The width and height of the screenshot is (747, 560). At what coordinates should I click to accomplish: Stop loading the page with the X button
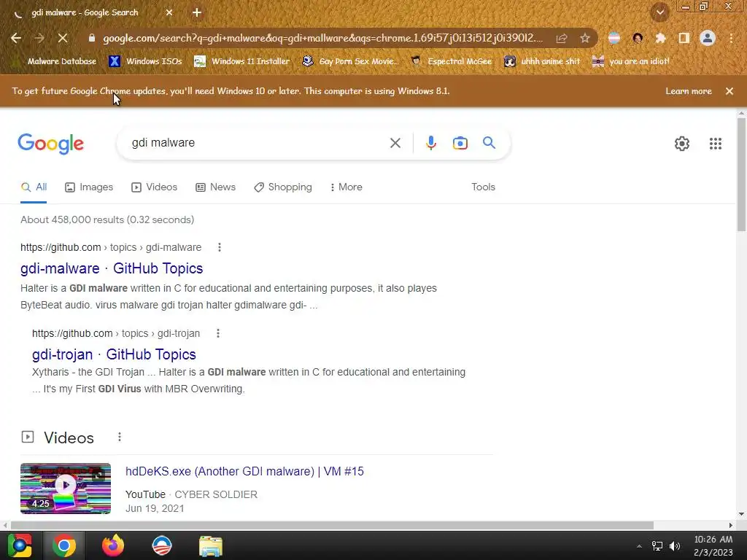point(63,38)
